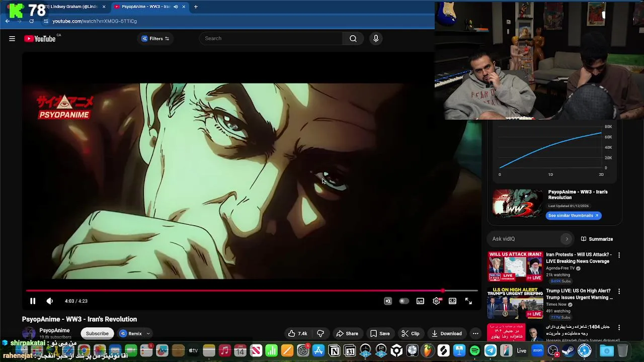Like the video (7.4k)
This screenshot has width=644, height=362.
tap(297, 334)
